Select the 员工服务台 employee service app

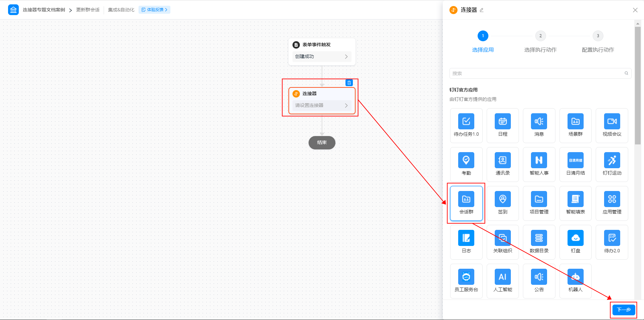click(x=466, y=281)
